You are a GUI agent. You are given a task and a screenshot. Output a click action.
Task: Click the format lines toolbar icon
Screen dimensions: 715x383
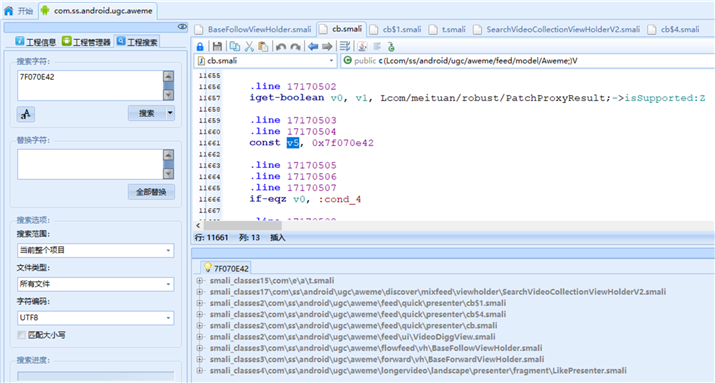(345, 47)
